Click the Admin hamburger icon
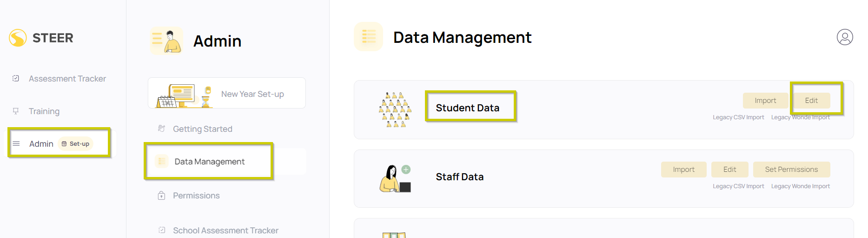868x238 pixels. pos(16,143)
